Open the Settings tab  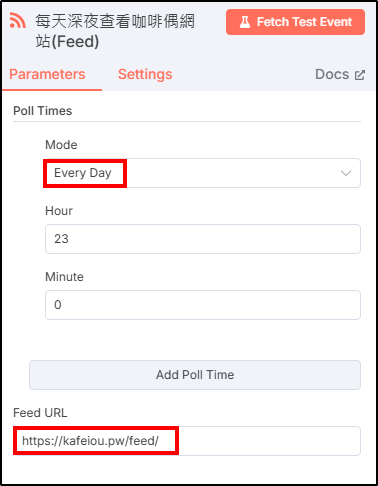pos(145,74)
